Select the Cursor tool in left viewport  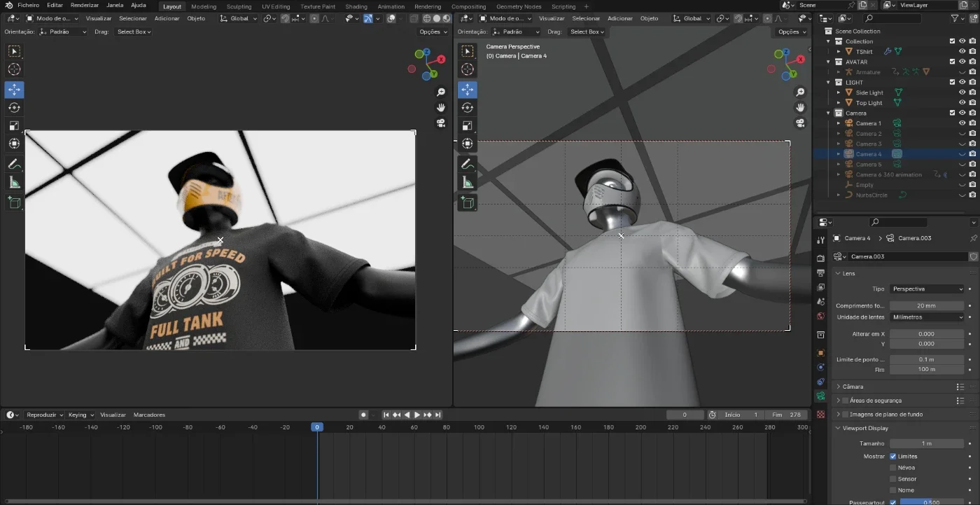coord(14,69)
